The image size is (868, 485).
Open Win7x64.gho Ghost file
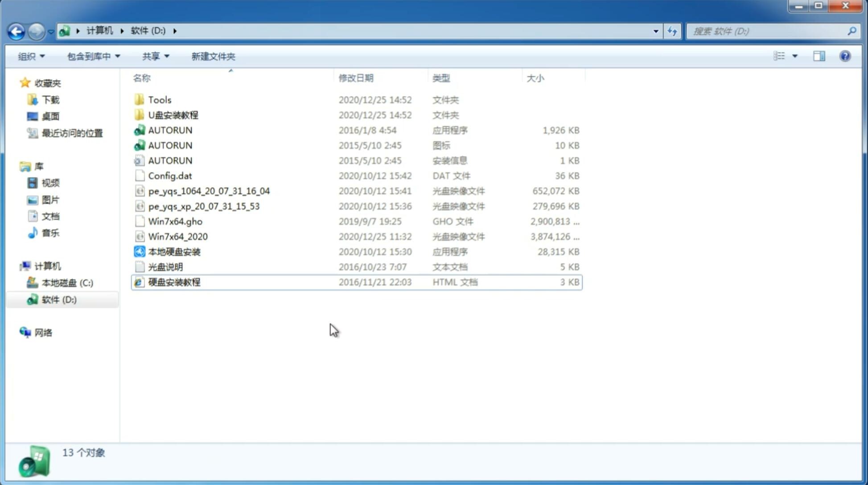point(175,221)
